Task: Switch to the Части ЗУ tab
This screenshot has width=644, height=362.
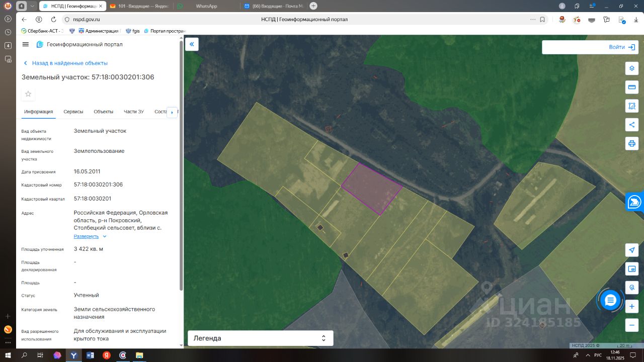Action: tap(134, 112)
